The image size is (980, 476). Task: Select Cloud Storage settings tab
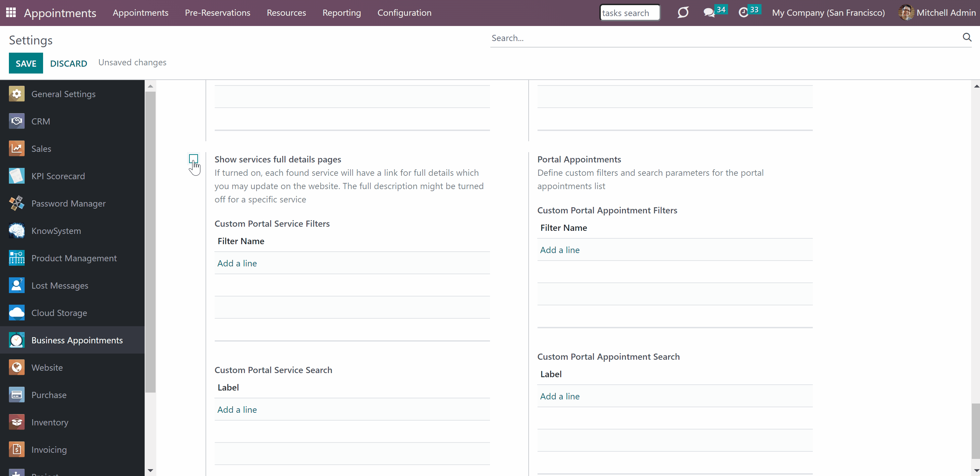click(x=72, y=313)
